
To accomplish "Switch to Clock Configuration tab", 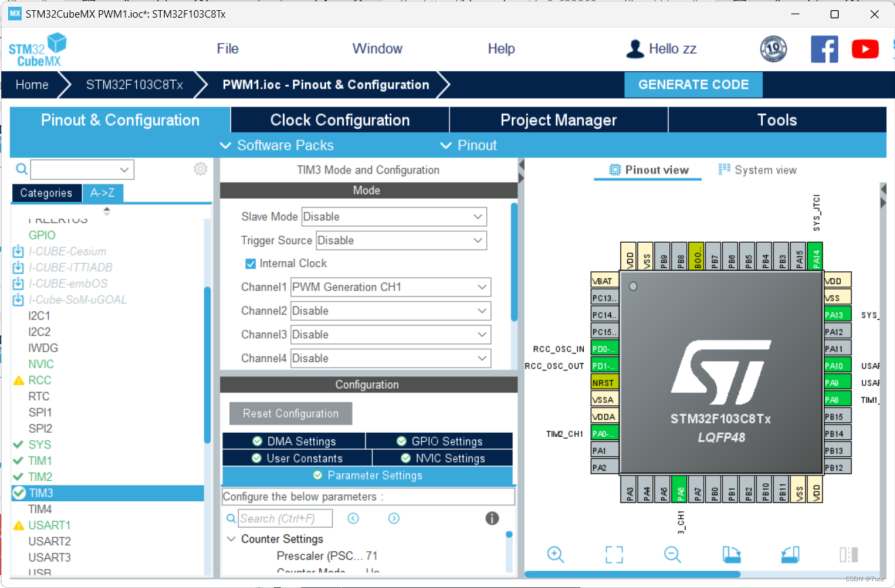I will 340,120.
